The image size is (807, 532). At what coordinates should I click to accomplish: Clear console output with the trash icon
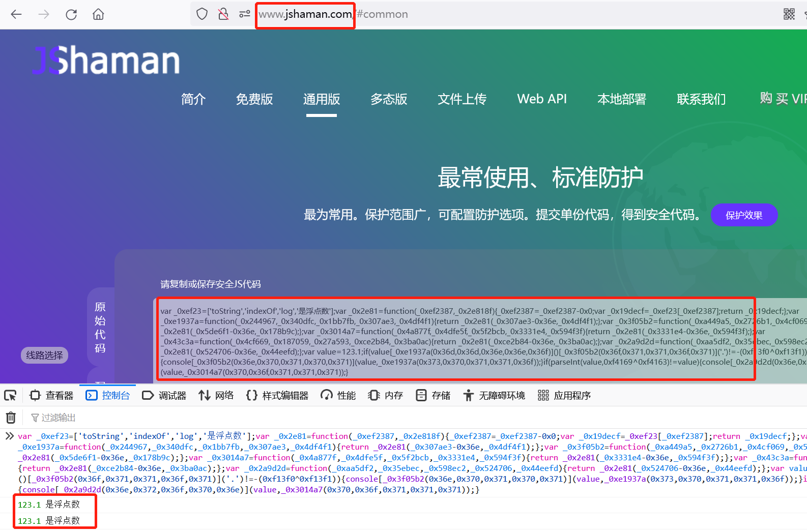[11, 418]
